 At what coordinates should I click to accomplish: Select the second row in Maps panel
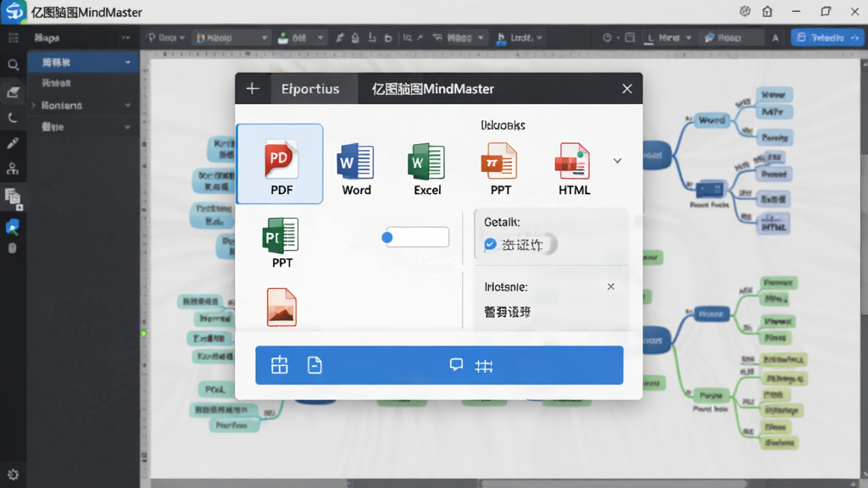[x=83, y=83]
